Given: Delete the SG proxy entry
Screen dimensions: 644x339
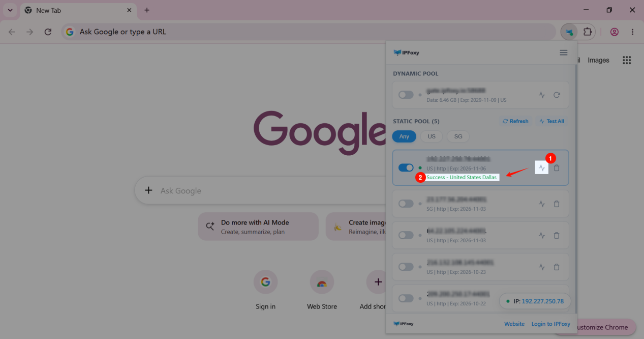Looking at the screenshot, I should [557, 204].
